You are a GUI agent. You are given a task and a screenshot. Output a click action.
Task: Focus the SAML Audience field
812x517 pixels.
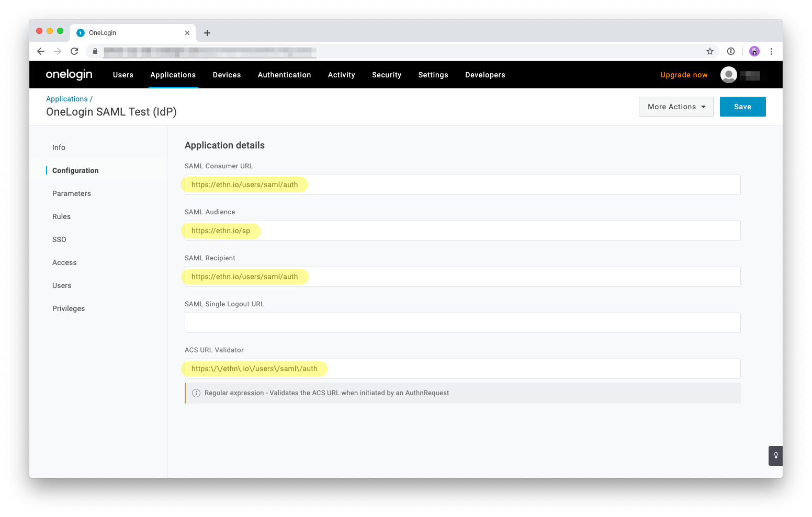coord(463,231)
